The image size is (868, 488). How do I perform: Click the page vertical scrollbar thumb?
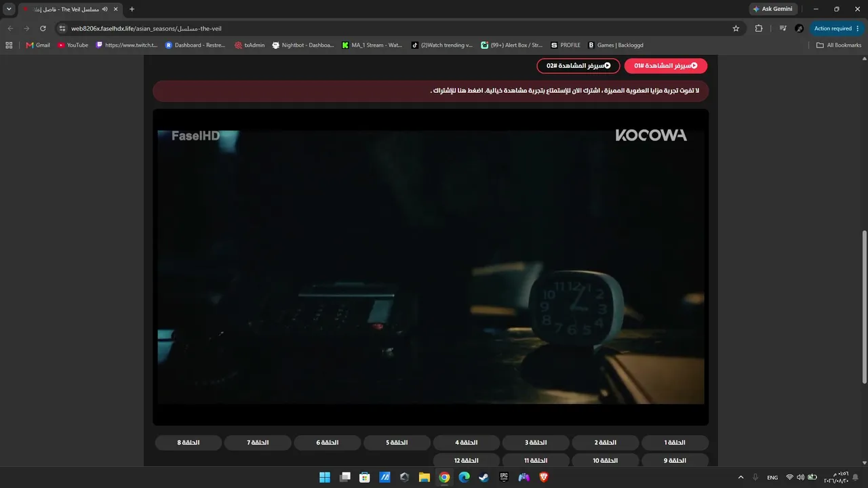[x=864, y=307]
